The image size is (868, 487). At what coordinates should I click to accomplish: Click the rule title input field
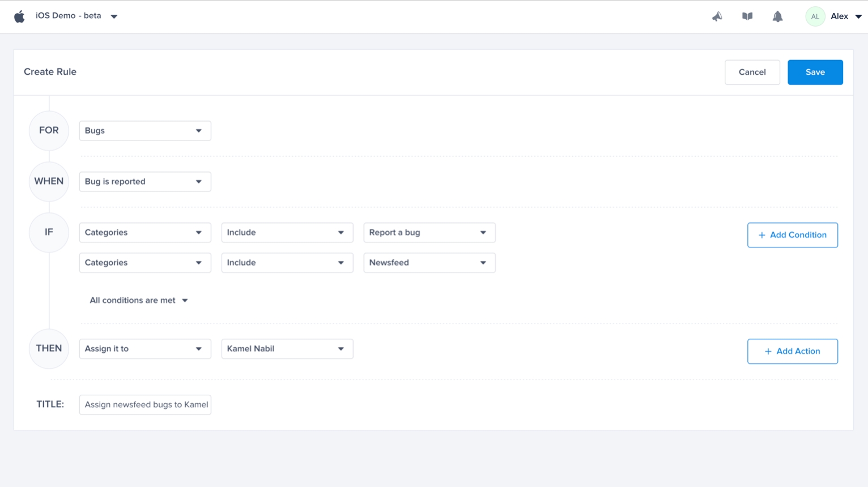coord(145,404)
